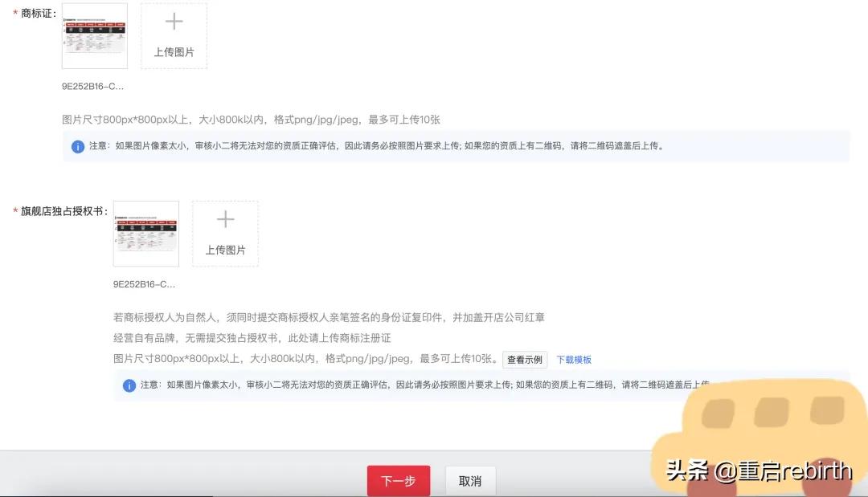868x497 pixels.
Task: Open the uploaded 商标证 certificate thumbnail
Action: 94,35
